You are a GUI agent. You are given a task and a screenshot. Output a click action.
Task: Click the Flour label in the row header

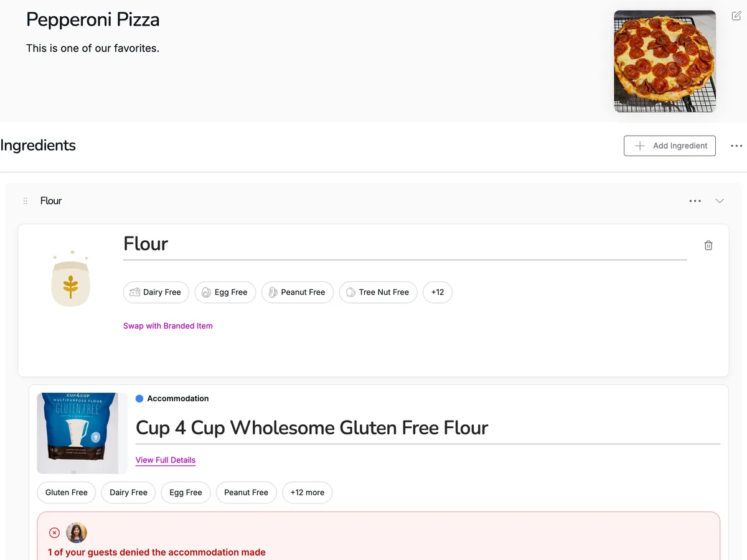pos(51,201)
